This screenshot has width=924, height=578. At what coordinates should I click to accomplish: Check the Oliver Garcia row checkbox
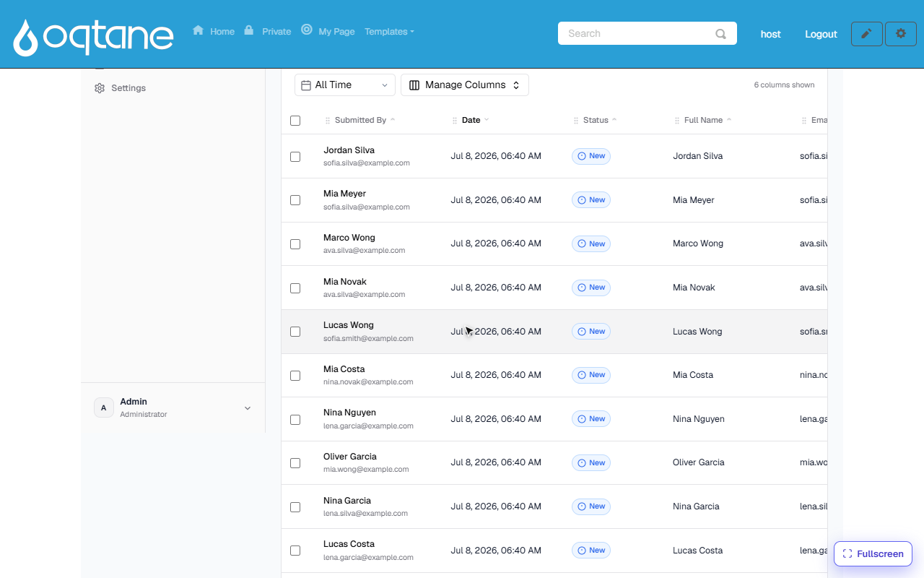click(295, 463)
